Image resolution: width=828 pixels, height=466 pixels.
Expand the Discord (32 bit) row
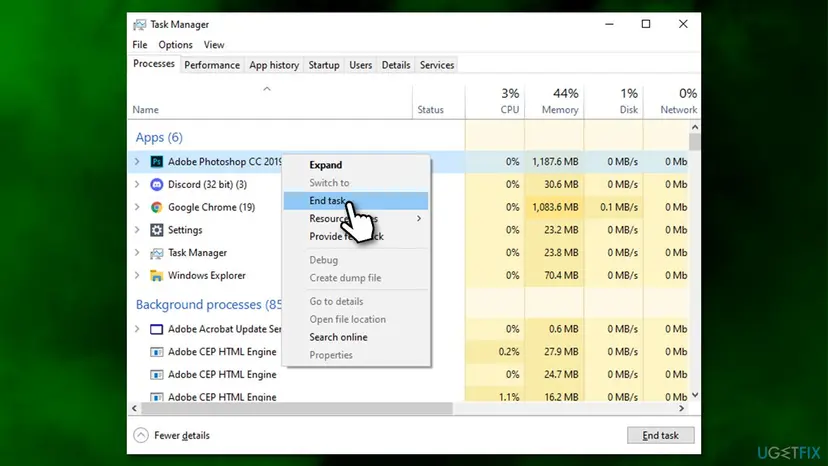pos(137,184)
